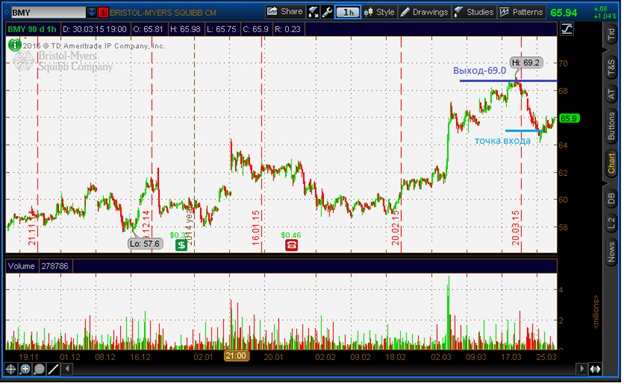624x386 pixels.
Task: Click the L: 65.75 low value
Action: [x=222, y=29]
